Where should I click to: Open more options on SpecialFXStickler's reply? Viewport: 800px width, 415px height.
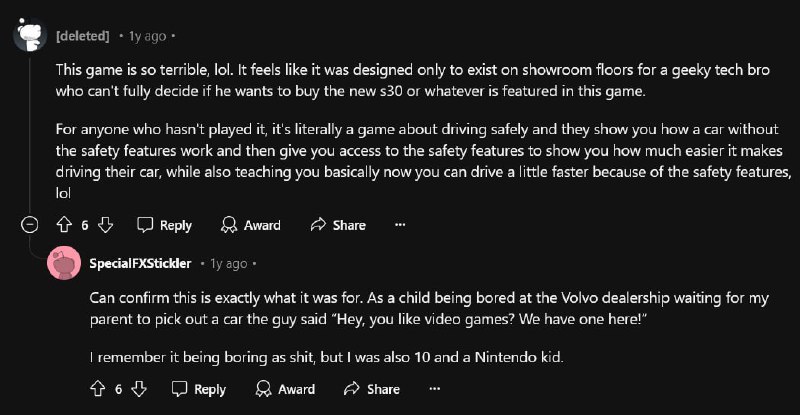coord(434,389)
